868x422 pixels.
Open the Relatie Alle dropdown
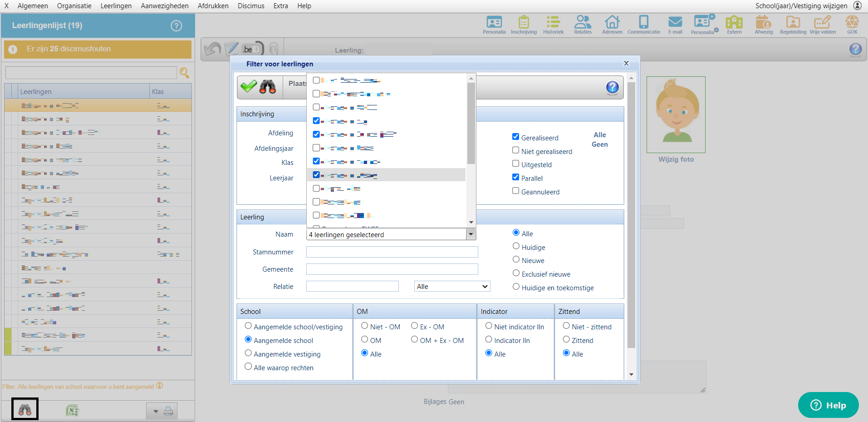point(452,286)
